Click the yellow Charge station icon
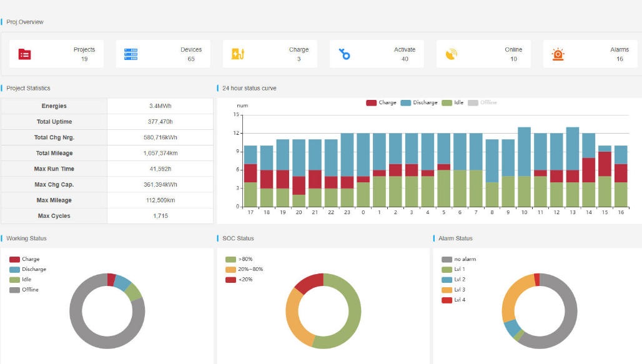The width and height of the screenshot is (642, 364). tap(238, 54)
